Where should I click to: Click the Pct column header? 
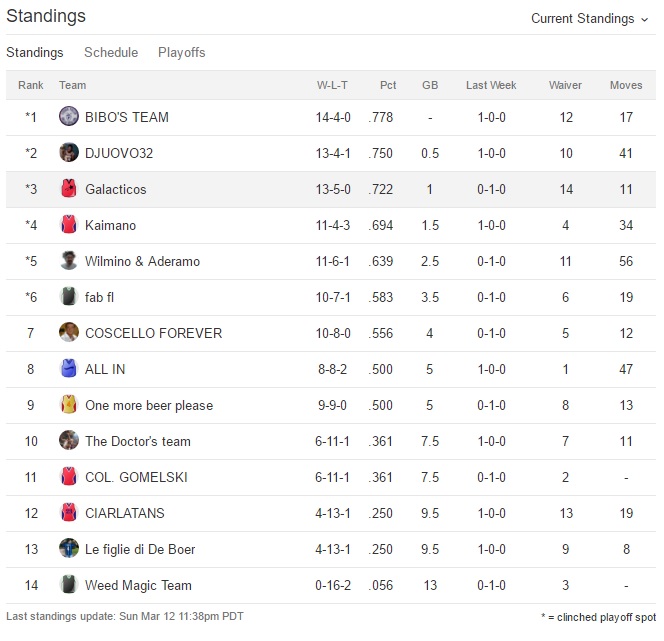[388, 85]
